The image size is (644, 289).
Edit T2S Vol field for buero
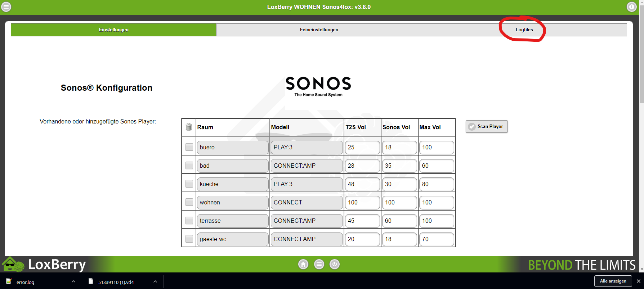[362, 148]
